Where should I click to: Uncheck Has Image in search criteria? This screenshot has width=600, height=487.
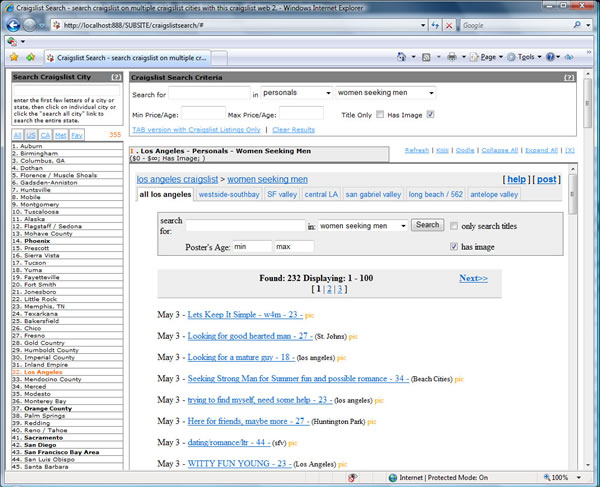[430, 114]
